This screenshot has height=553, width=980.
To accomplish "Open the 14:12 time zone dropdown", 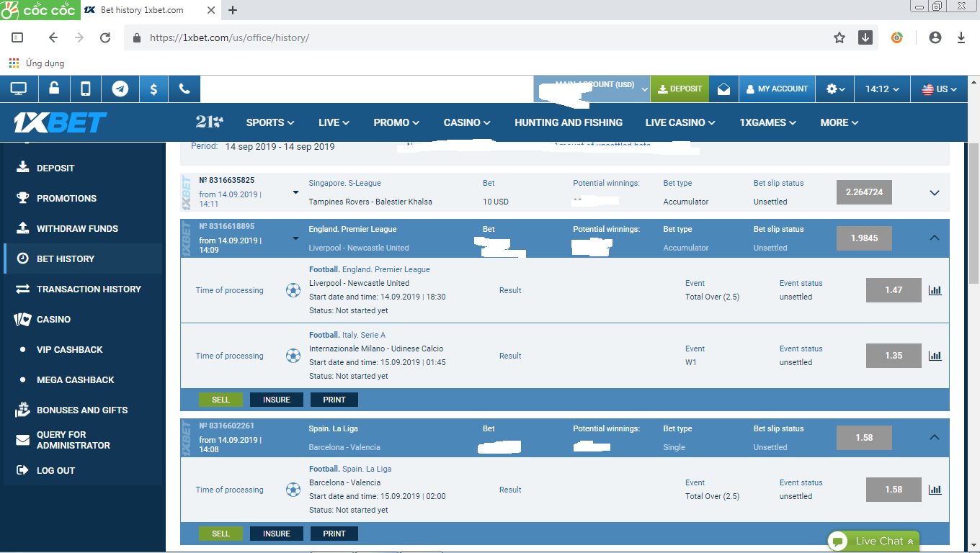I will pyautogui.click(x=882, y=89).
